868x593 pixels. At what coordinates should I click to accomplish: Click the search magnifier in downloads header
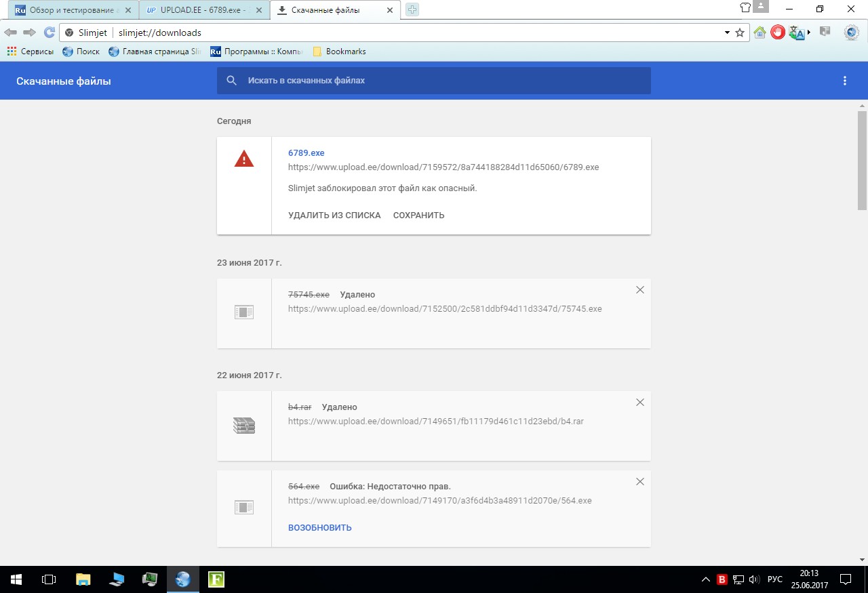pos(231,81)
